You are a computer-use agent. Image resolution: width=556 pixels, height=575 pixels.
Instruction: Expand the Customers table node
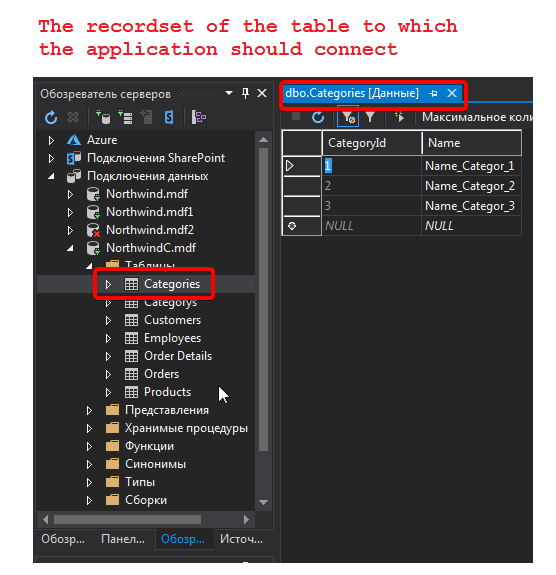pyautogui.click(x=108, y=321)
